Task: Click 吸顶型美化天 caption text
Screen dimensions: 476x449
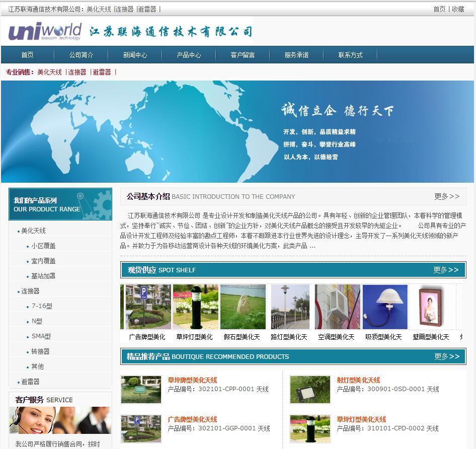Action: click(x=384, y=337)
